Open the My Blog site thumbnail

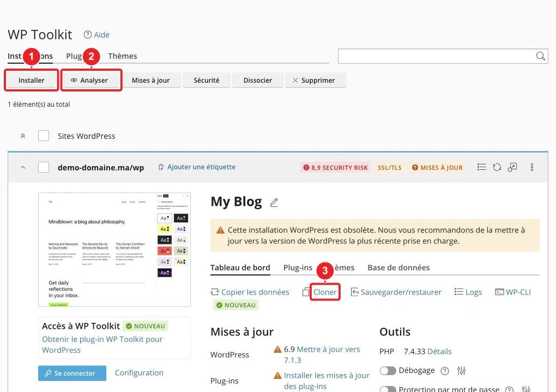click(x=114, y=250)
